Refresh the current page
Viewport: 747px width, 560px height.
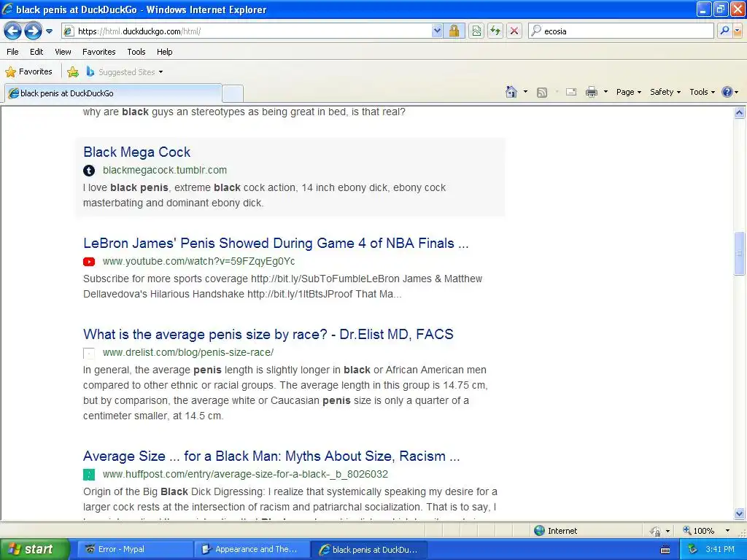[495, 31]
